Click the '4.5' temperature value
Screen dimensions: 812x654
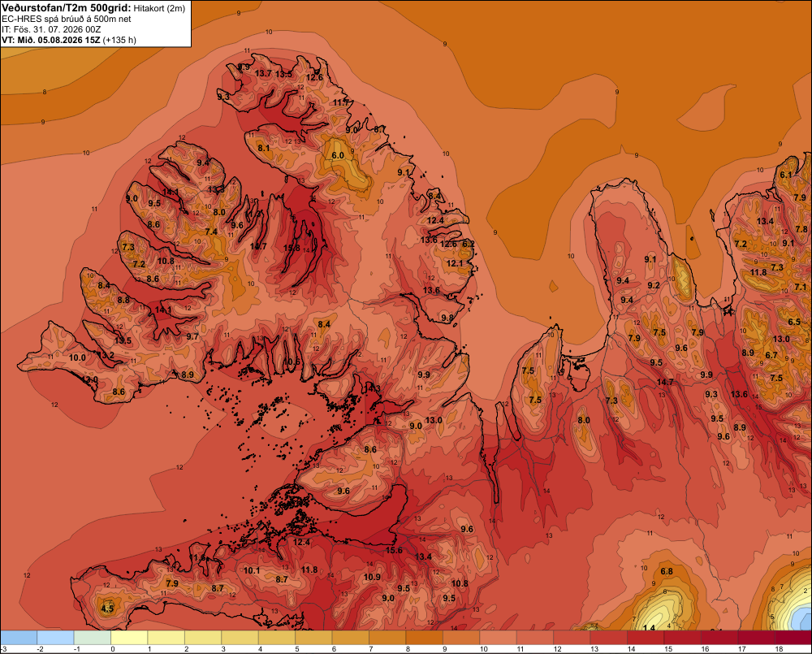click(x=107, y=609)
